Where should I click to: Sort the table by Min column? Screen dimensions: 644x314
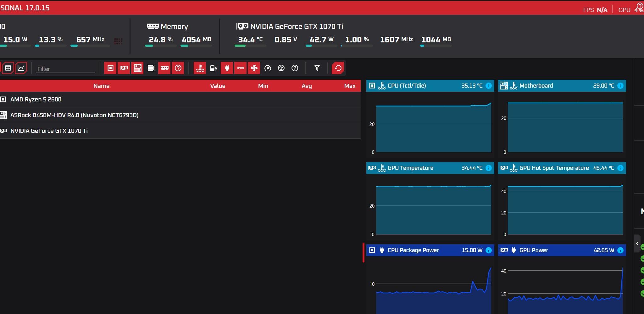(x=263, y=86)
